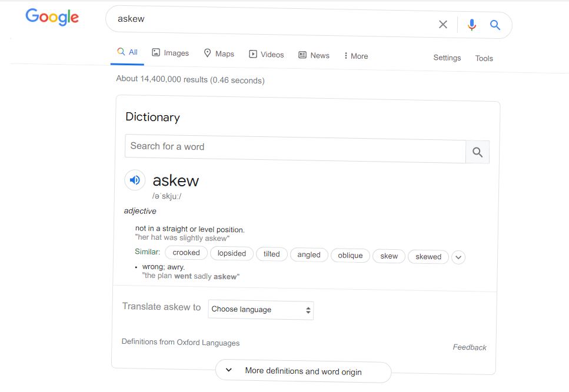This screenshot has width=569, height=392.
Task: Play pronunciation of askew with speaker icon
Action: pos(135,180)
